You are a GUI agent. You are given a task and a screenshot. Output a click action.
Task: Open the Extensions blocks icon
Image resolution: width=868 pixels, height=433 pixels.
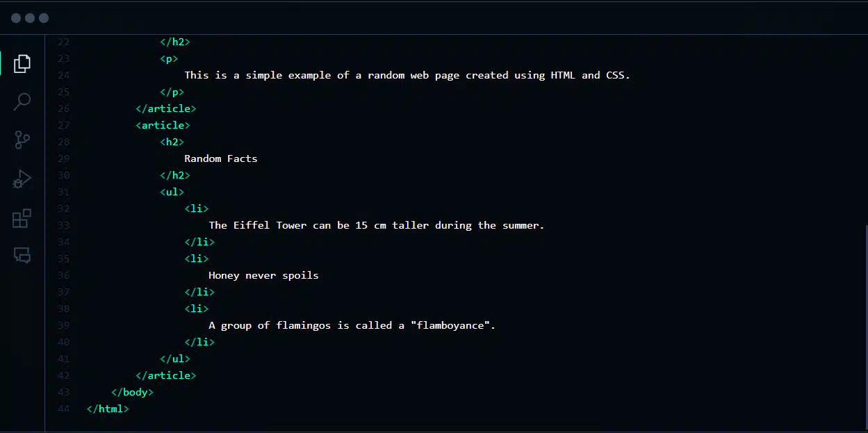tap(22, 218)
